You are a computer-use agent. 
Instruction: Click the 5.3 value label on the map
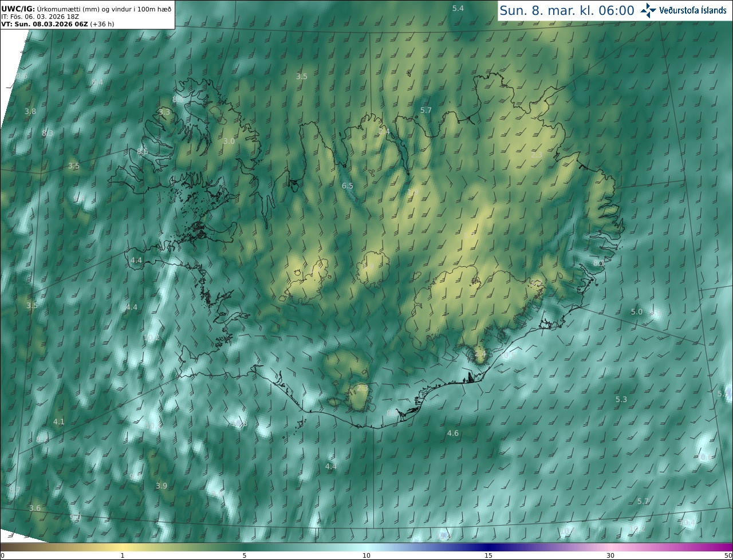[x=621, y=399]
